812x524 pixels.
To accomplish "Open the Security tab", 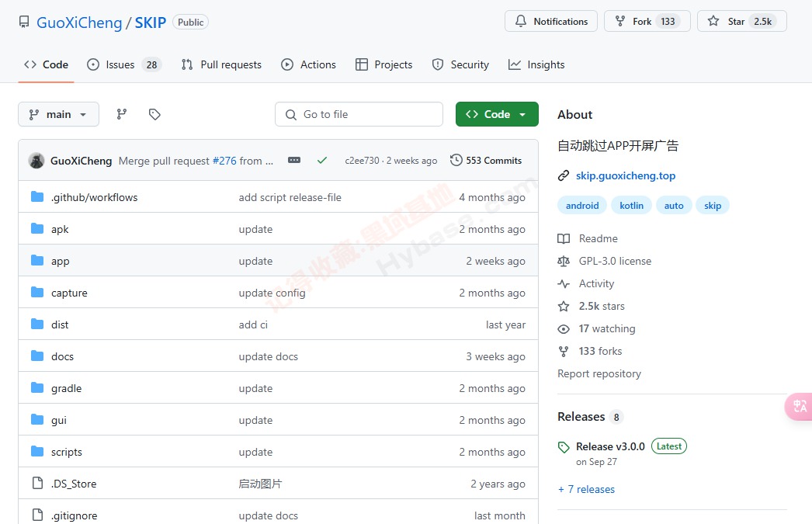I will click(x=460, y=64).
